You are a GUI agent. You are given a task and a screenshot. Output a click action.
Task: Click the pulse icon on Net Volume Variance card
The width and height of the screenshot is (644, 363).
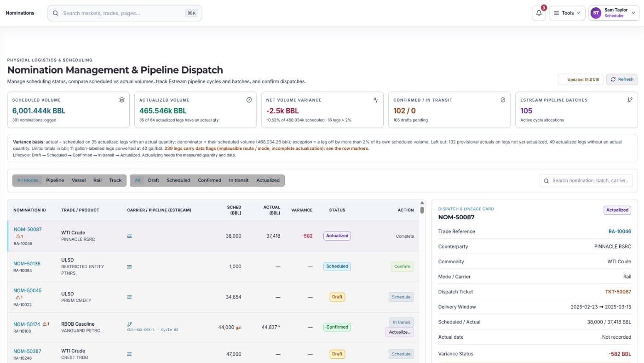pyautogui.click(x=376, y=100)
